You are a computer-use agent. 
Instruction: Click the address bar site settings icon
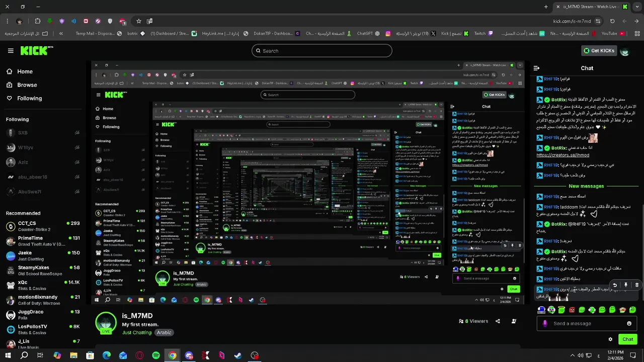pyautogui.click(x=598, y=21)
